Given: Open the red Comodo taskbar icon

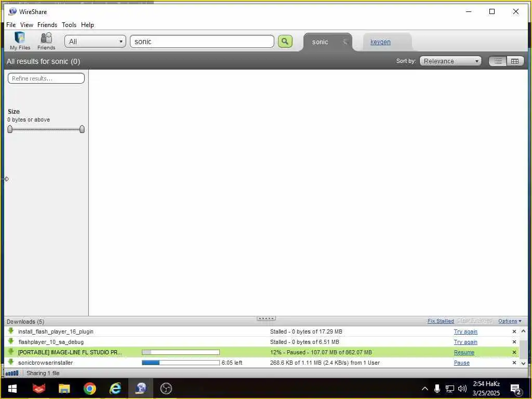Looking at the screenshot, I should point(39,389).
